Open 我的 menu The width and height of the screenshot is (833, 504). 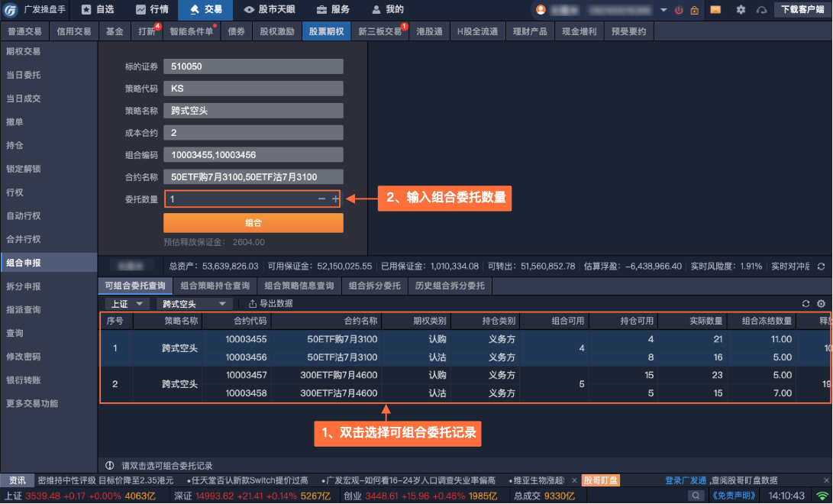(x=387, y=10)
